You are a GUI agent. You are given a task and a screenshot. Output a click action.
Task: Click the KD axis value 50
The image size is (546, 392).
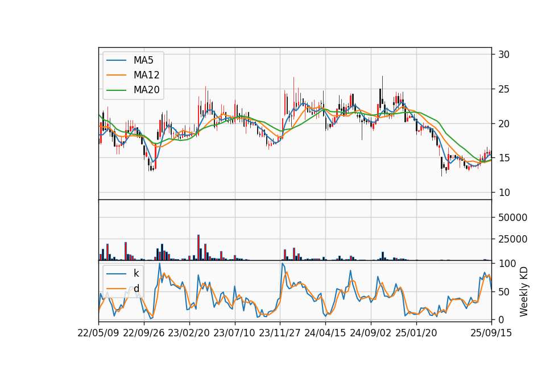pos(504,292)
